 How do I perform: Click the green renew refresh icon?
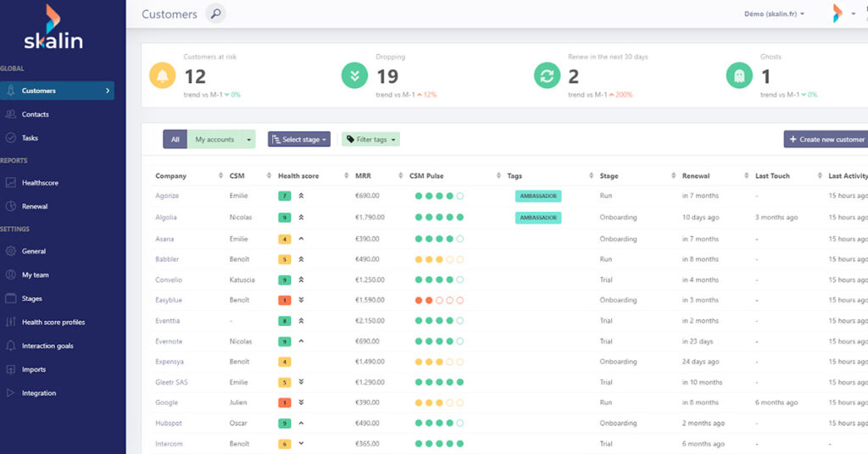pyautogui.click(x=547, y=76)
